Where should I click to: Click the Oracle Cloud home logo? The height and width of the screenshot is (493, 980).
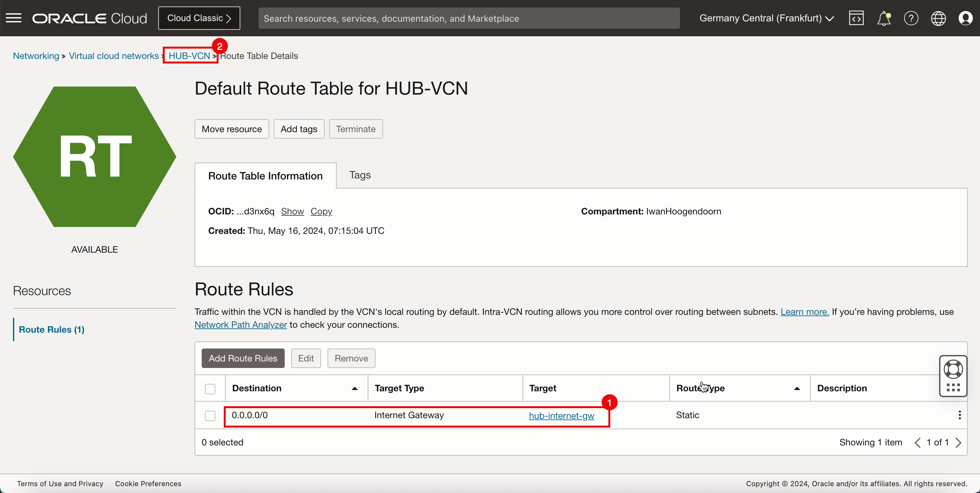[90, 17]
